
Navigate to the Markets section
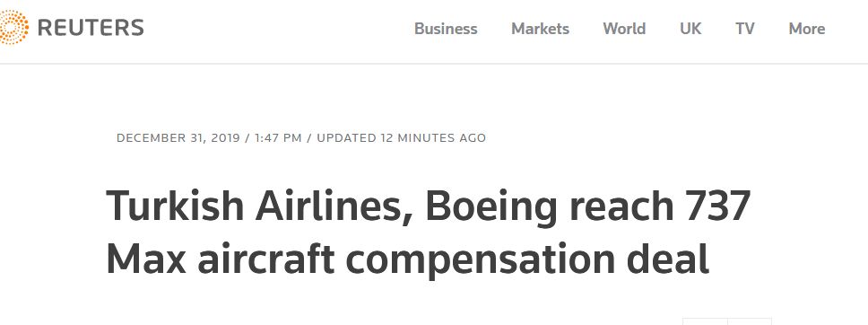(x=541, y=29)
